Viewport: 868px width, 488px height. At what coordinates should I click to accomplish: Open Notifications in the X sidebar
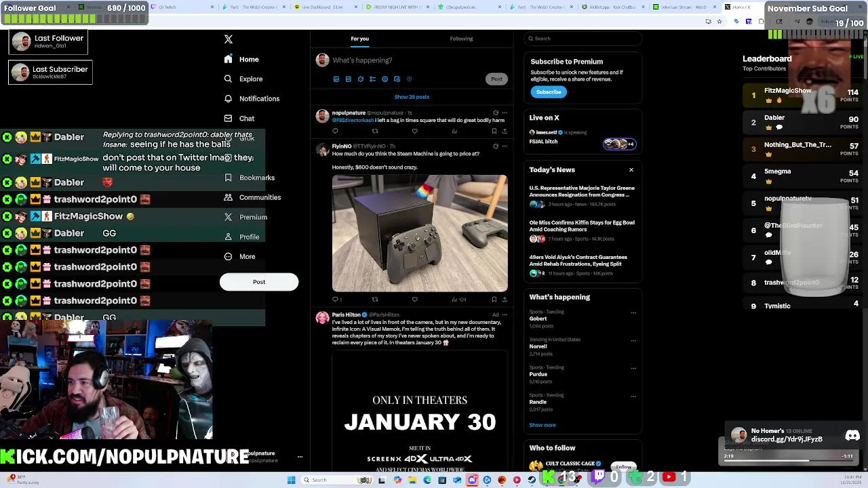[x=252, y=98]
